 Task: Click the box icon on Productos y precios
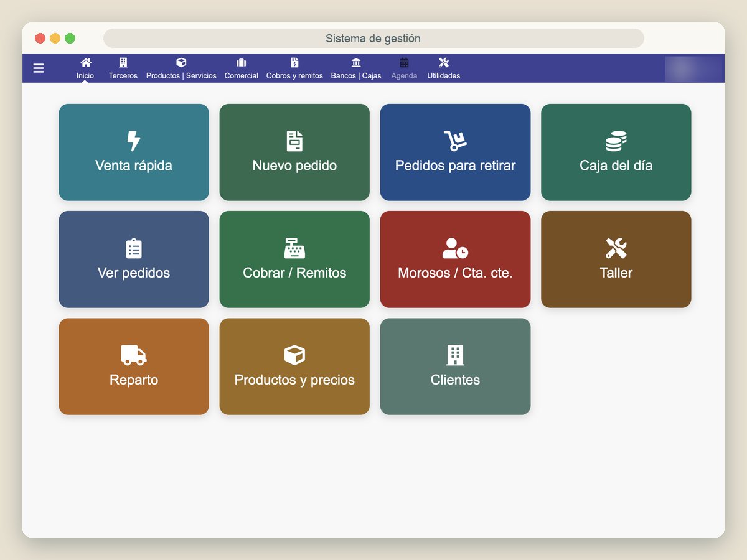294,355
